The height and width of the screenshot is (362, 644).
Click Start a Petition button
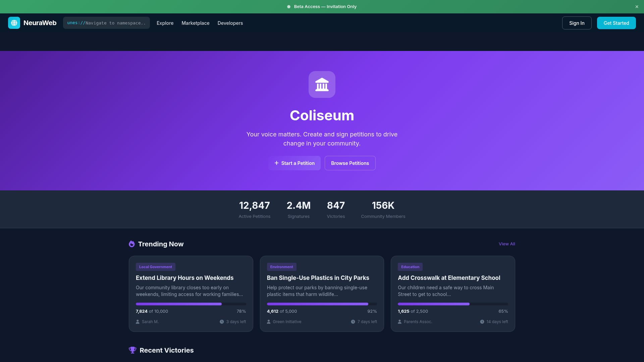coord(294,163)
